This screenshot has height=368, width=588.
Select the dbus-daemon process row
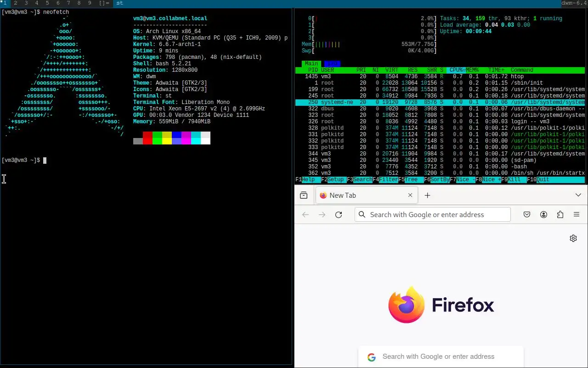coord(440,109)
